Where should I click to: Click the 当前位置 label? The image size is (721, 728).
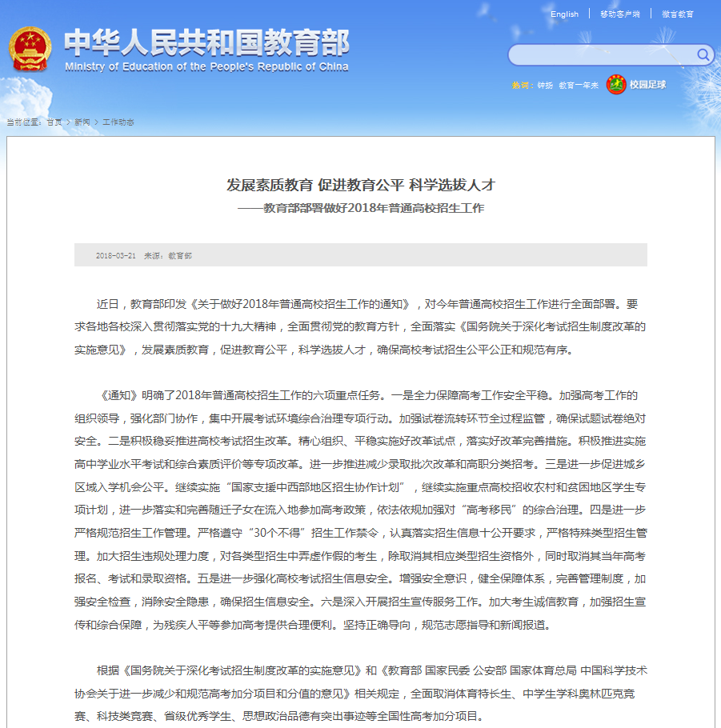(24, 122)
